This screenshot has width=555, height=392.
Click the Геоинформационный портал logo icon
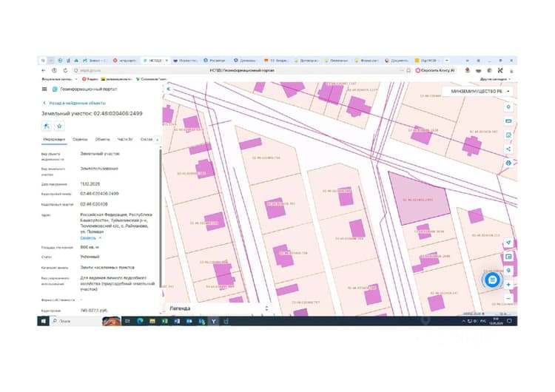55,89
